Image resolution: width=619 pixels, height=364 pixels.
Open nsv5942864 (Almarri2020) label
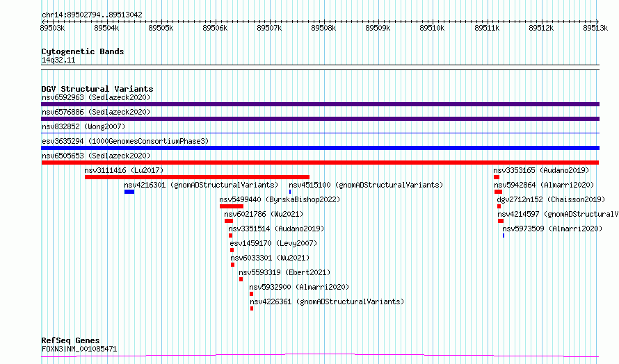point(544,185)
